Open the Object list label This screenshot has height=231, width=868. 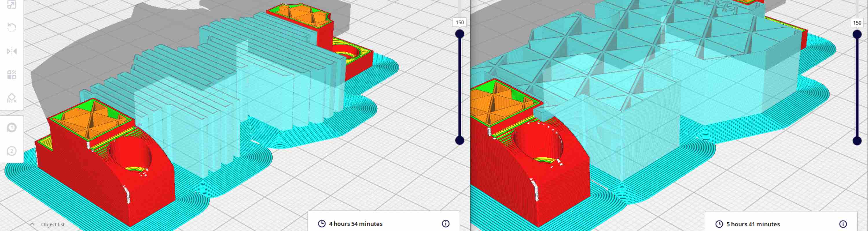pos(53,224)
